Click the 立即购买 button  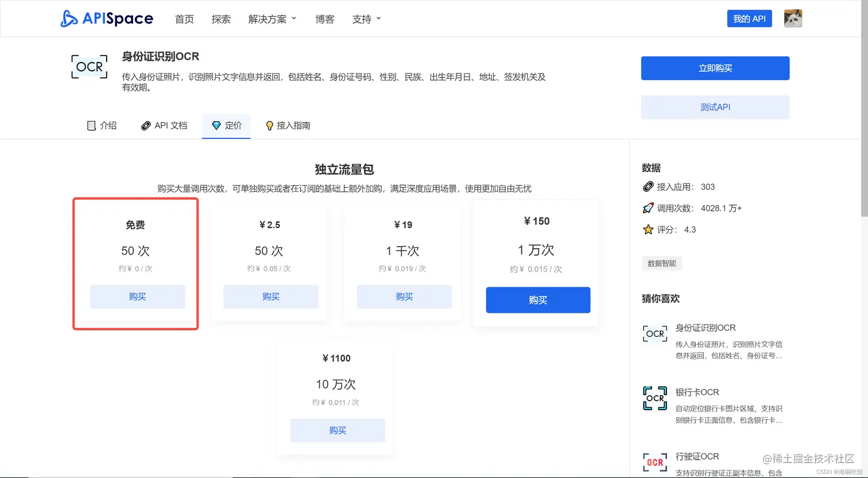tap(715, 68)
